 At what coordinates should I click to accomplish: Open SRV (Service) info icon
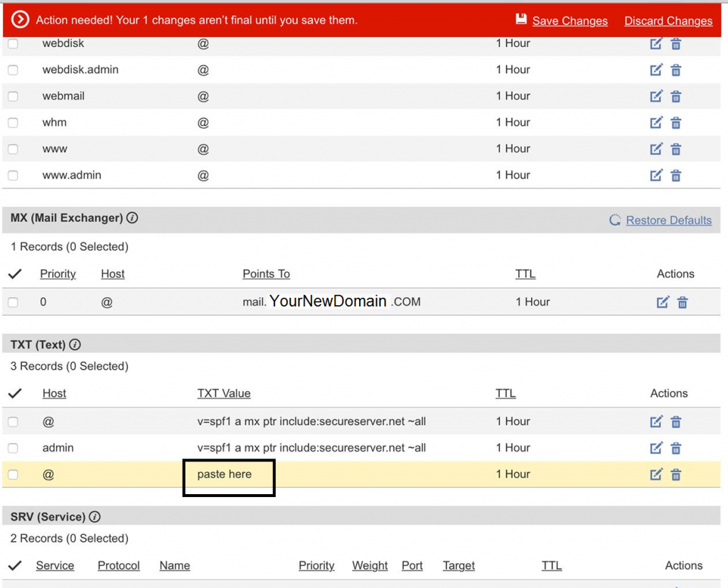coord(95,517)
